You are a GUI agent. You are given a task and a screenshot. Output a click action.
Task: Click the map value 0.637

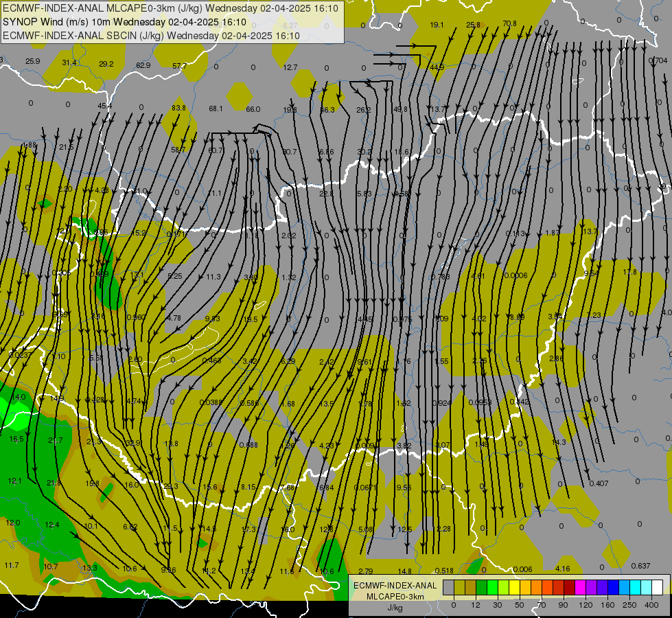(640, 566)
